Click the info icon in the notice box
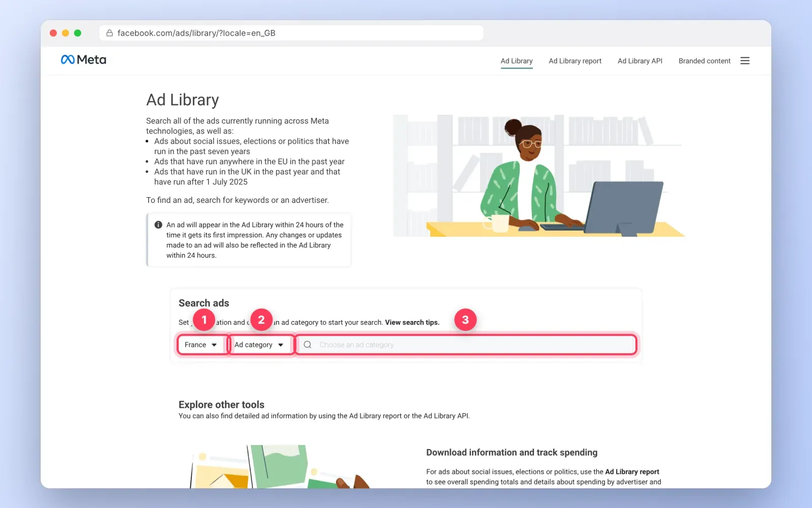 pos(158,225)
